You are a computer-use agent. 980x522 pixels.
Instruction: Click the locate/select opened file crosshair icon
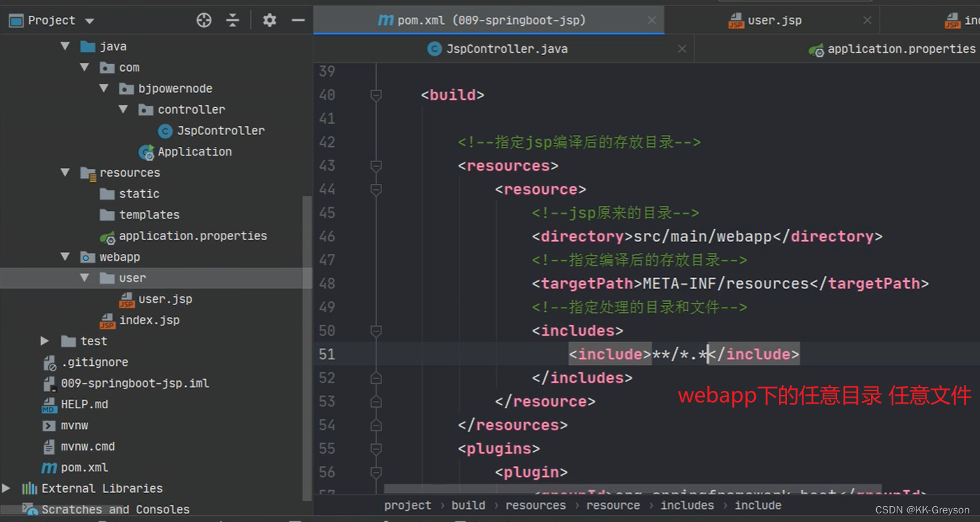click(x=204, y=21)
